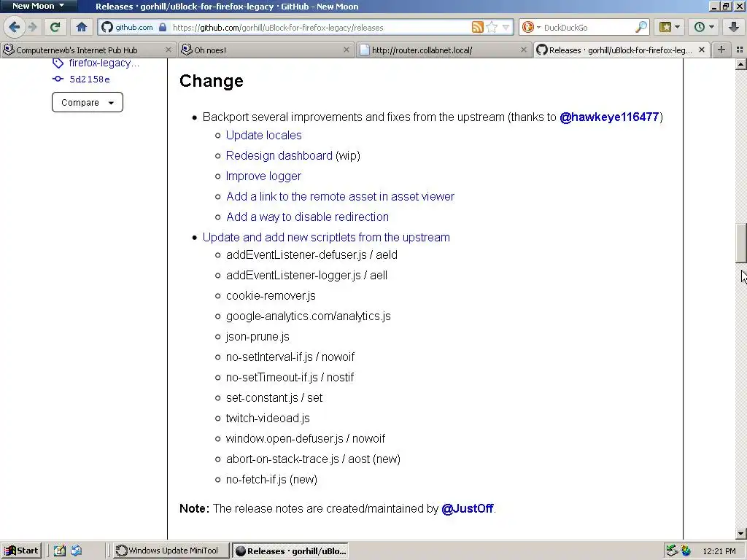Switch to Windows Update MiniTool taskbar button

[171, 551]
